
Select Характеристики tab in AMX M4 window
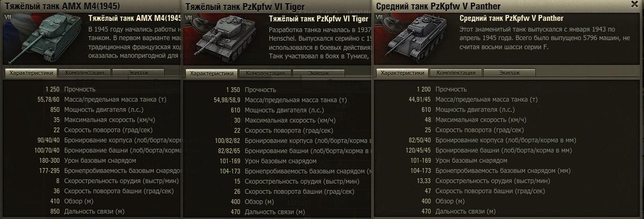[x=32, y=73]
